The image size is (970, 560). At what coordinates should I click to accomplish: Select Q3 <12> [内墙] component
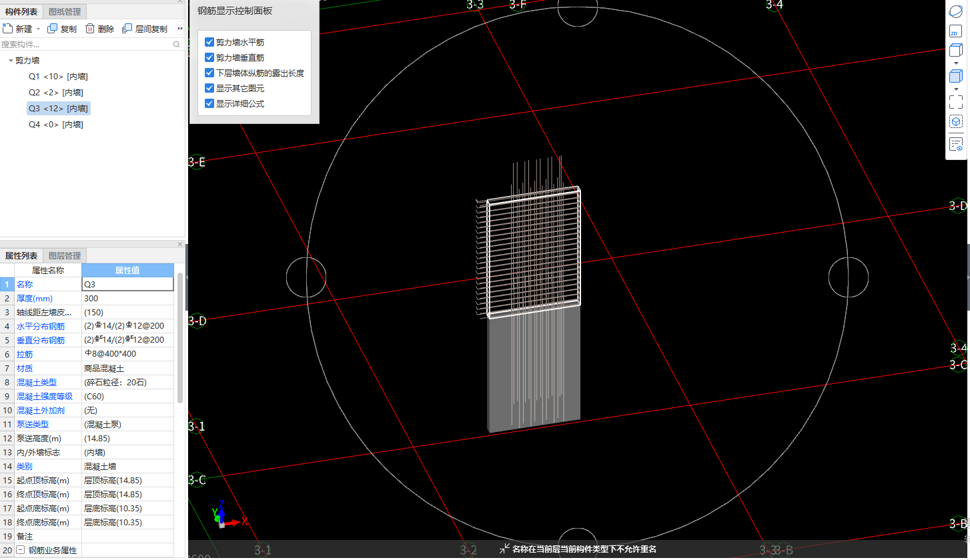(58, 109)
